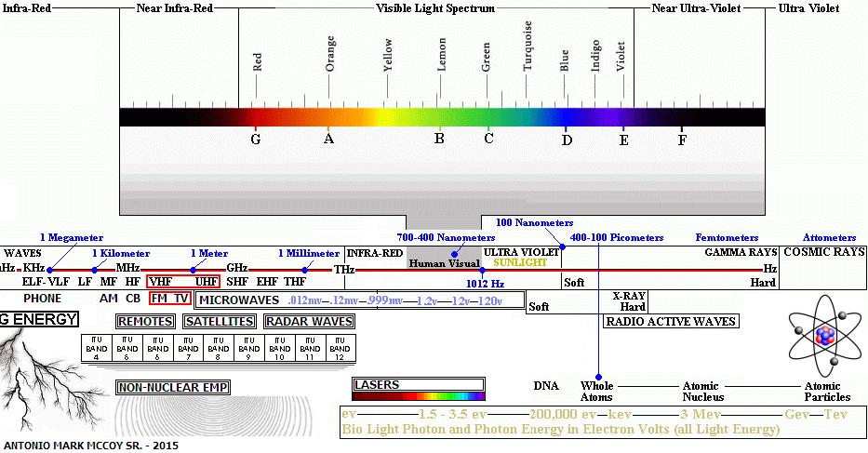868x453 pixels.
Task: Click the red FM TV box
Action: pyautogui.click(x=170, y=299)
